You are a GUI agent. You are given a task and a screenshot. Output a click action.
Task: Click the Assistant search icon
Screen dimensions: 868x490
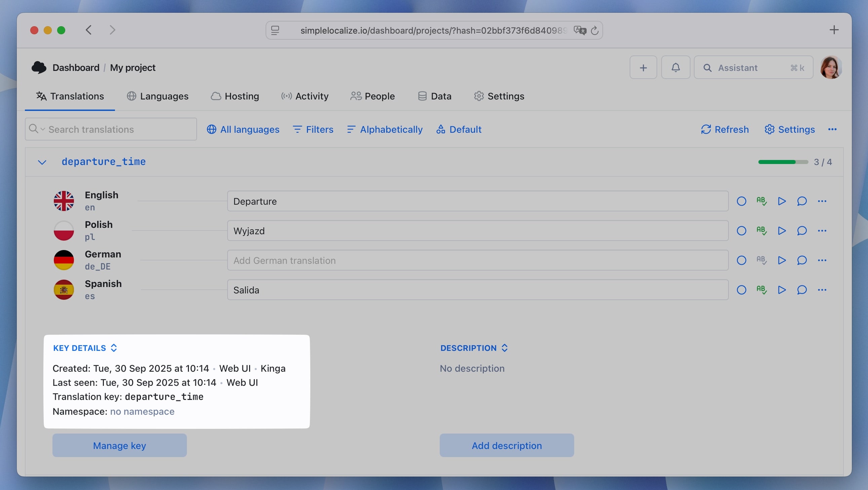pyautogui.click(x=708, y=67)
